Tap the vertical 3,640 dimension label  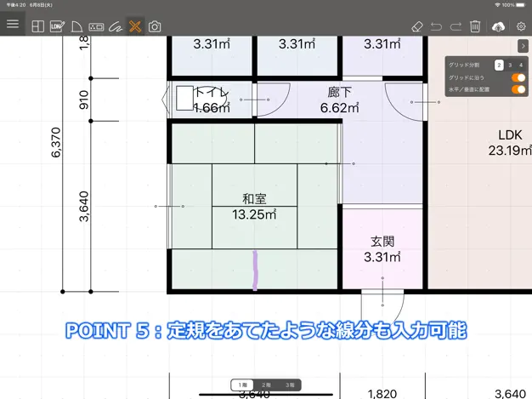coord(84,207)
